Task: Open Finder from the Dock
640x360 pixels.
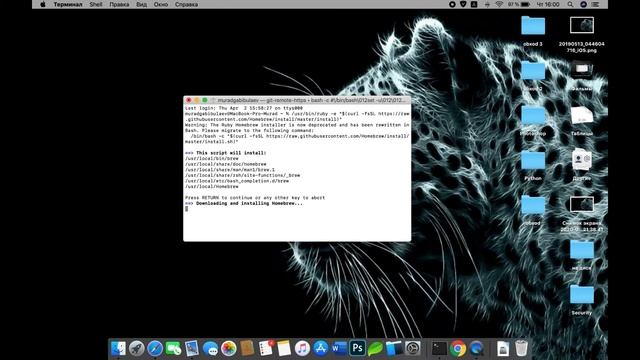Action: pyautogui.click(x=118, y=349)
